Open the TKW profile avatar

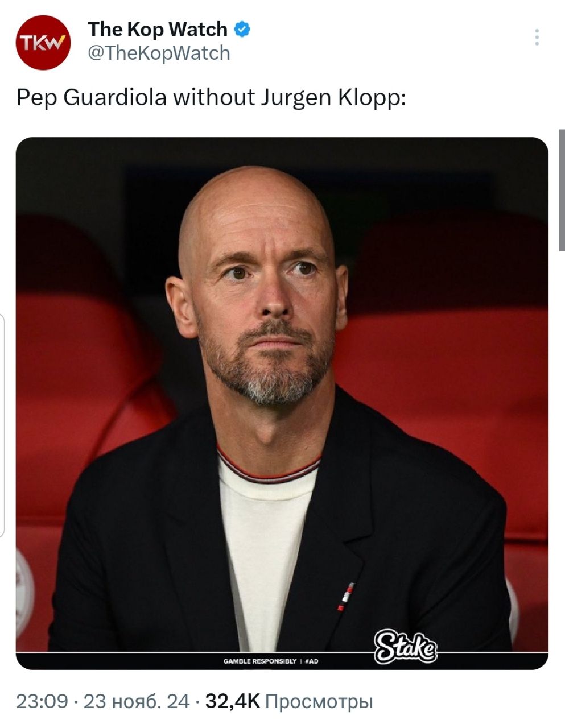click(x=43, y=43)
